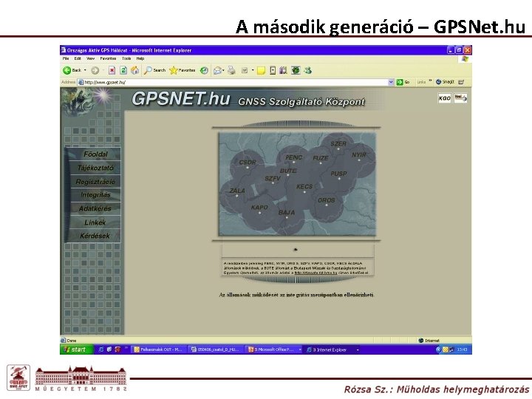Select the SZER station on the map
Image resolution: width=532 pixels, height=399 pixels.
tap(338, 146)
